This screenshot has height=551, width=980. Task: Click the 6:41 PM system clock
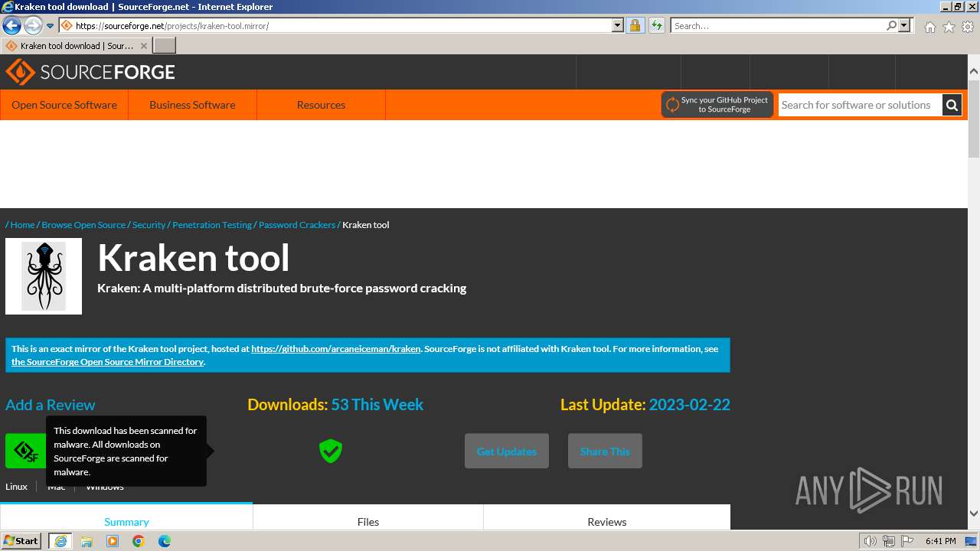[x=940, y=541]
